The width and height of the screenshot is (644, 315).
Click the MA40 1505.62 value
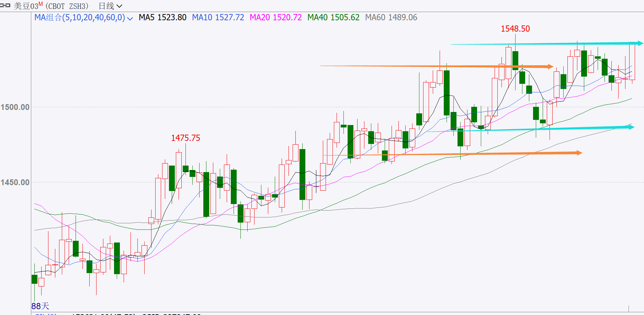(x=334, y=18)
